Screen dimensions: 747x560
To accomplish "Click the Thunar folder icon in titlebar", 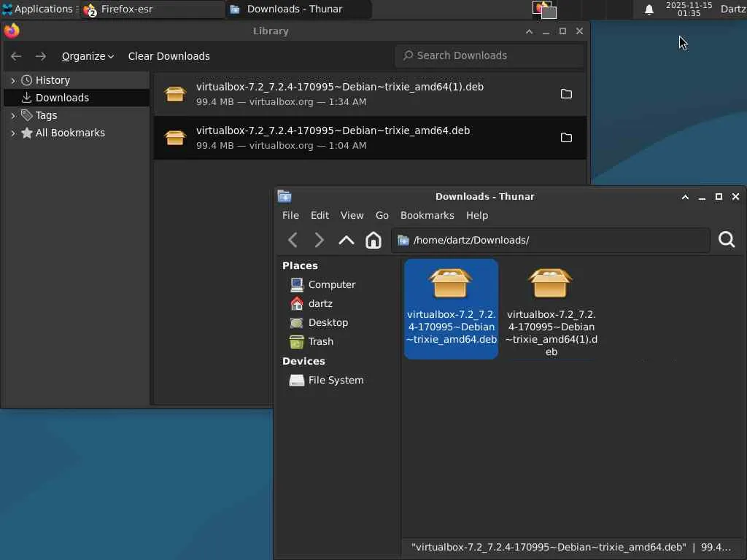I will pyautogui.click(x=285, y=196).
